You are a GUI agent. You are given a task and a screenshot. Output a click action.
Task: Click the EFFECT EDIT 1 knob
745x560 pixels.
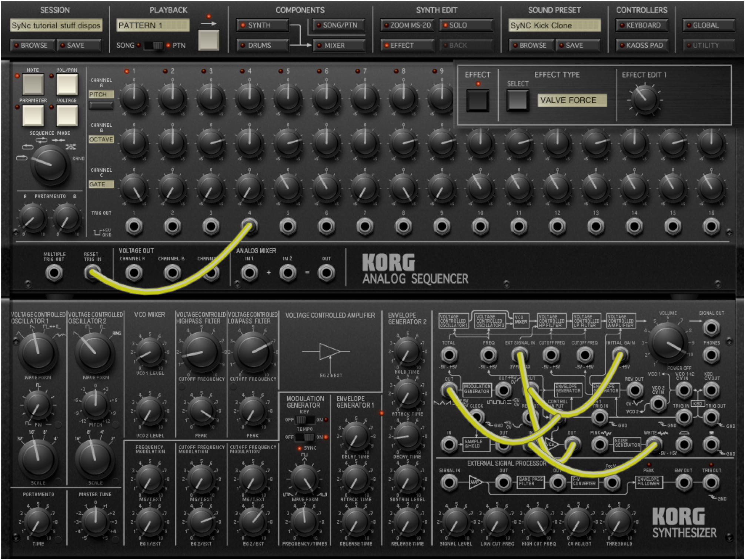(645, 99)
